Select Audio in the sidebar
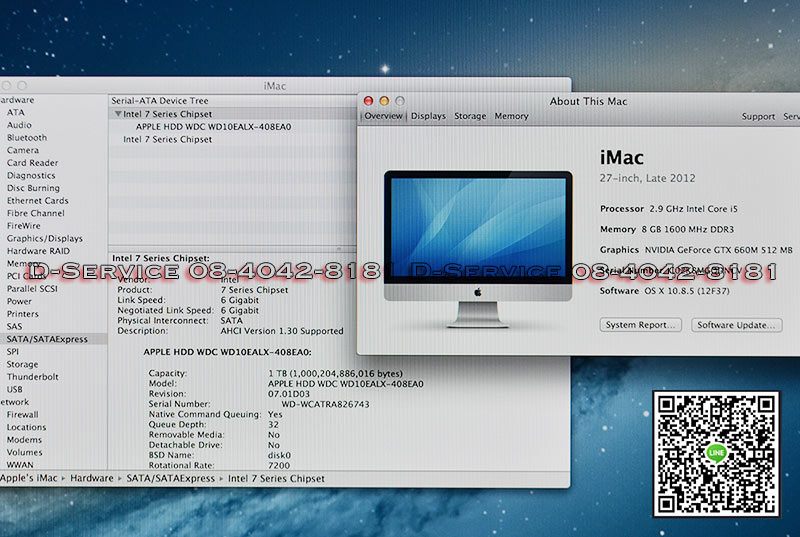Screen dimensions: 800x537 pyautogui.click(x=19, y=125)
